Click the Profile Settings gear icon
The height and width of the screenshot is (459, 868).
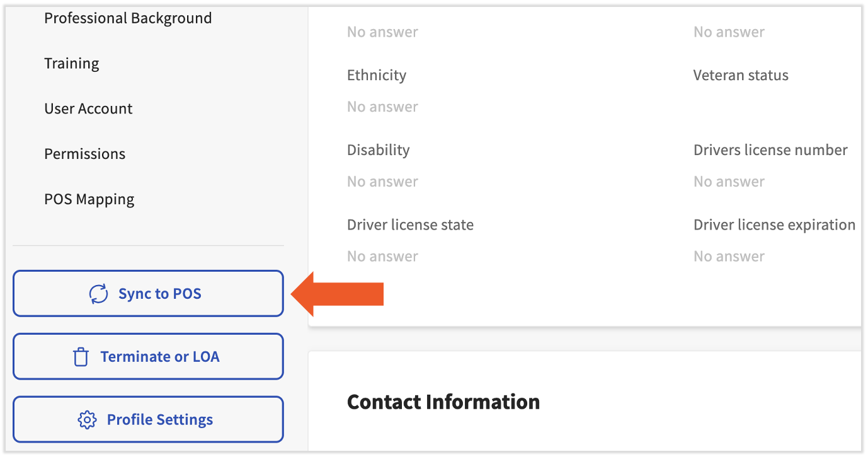86,420
